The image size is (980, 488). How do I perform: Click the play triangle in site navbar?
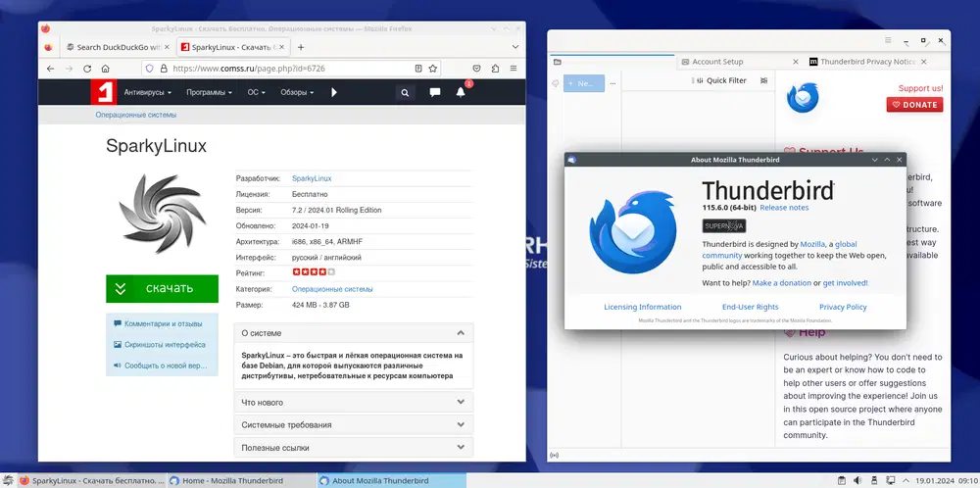click(334, 92)
